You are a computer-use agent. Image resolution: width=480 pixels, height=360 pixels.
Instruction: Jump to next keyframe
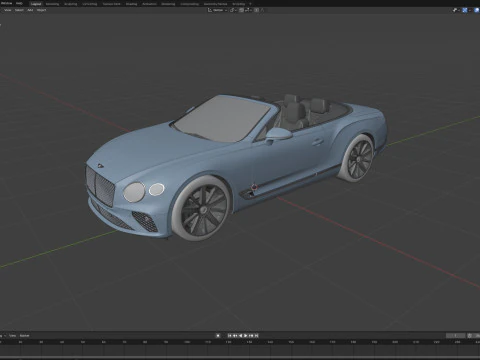click(251, 336)
